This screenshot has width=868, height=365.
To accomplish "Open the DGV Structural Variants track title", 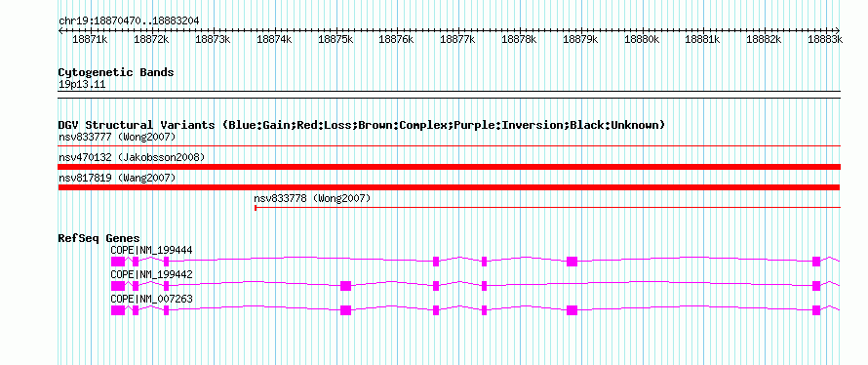I will [361, 125].
